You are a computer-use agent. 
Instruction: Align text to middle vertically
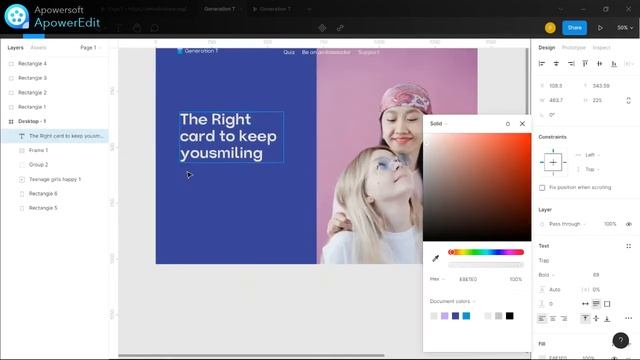(596, 318)
